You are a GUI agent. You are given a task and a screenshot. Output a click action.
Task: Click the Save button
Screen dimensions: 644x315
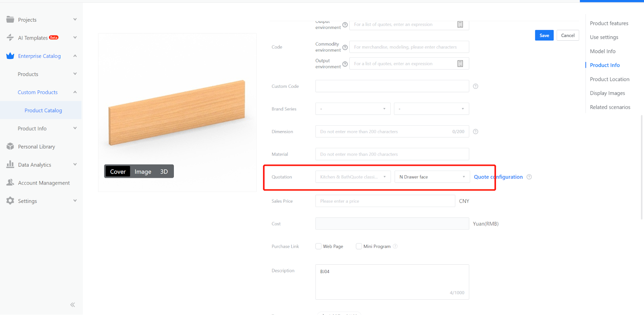coord(544,35)
